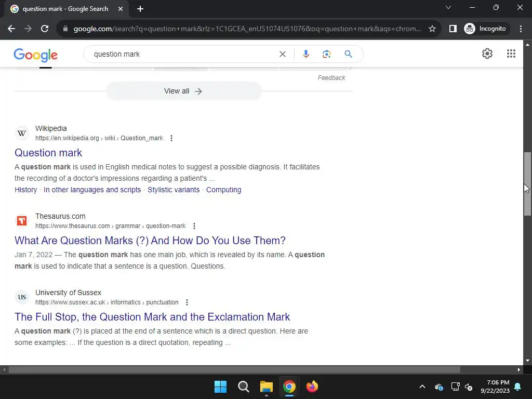The width and height of the screenshot is (532, 399).
Task: Open Google quick settings gear
Action: coord(487,54)
